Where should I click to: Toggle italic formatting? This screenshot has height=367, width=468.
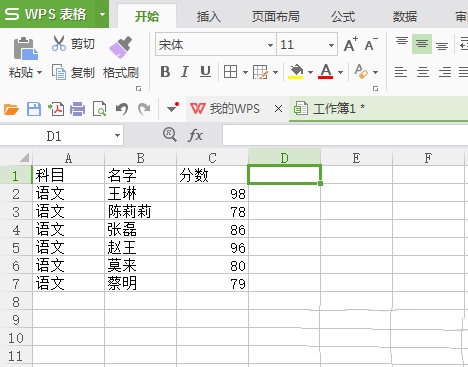point(185,72)
